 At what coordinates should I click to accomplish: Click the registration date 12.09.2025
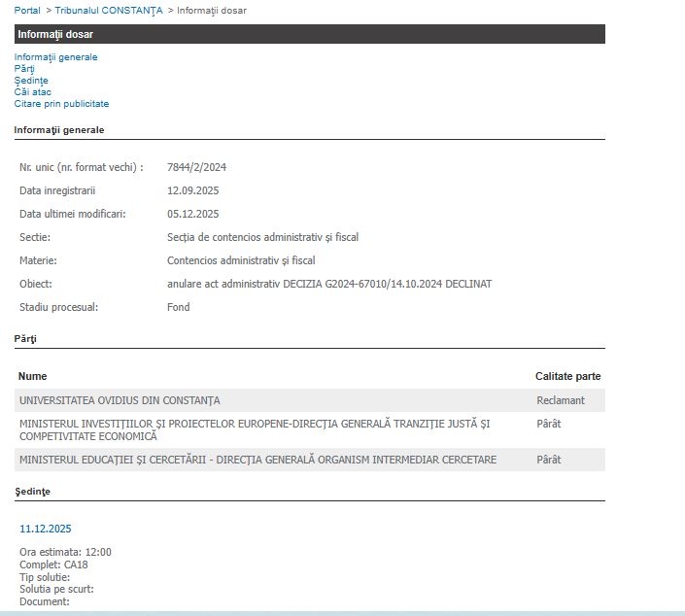[x=192, y=190]
